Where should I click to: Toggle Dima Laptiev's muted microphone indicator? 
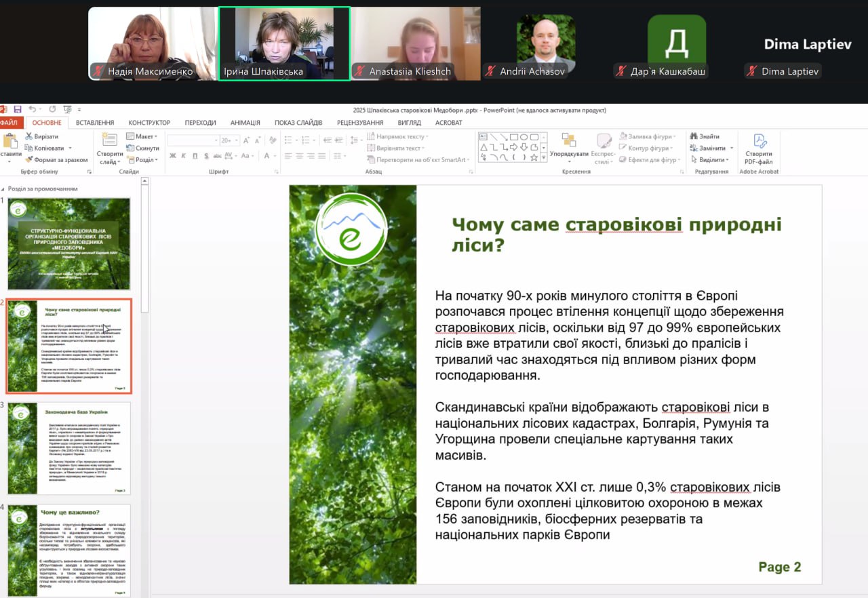tap(753, 71)
